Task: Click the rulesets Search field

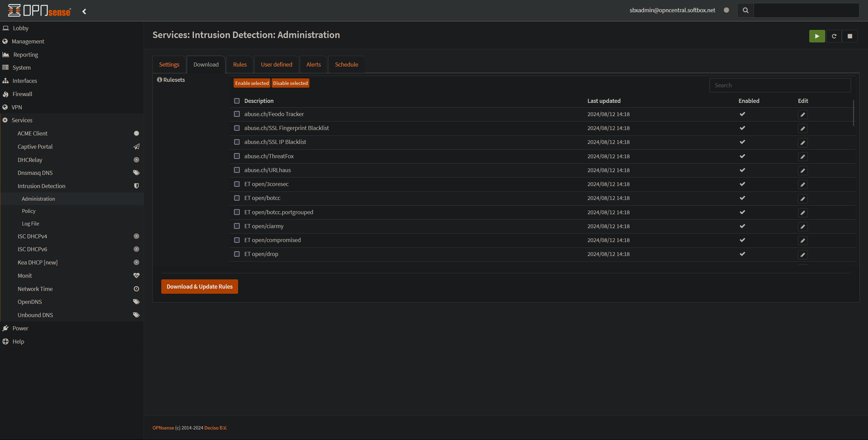Action: tap(780, 85)
